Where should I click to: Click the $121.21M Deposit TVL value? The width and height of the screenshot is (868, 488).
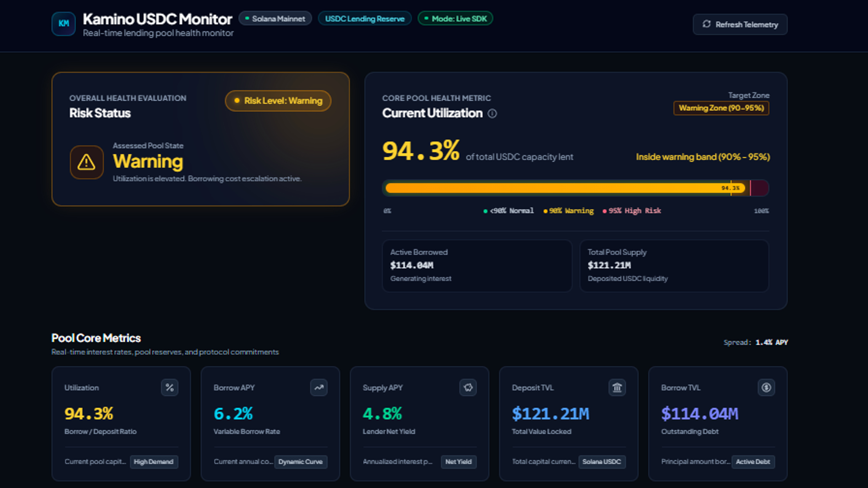coord(551,414)
